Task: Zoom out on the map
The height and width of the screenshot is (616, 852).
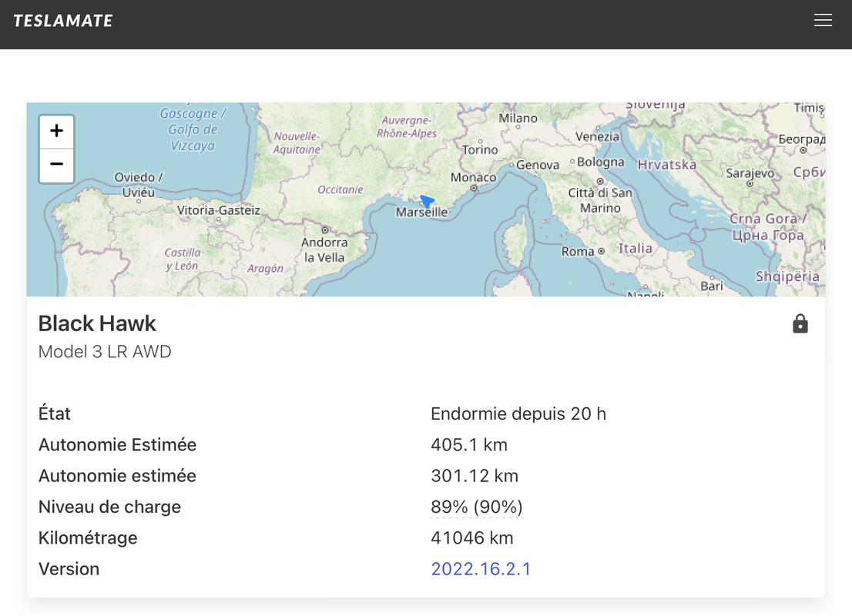Action: pos(56,165)
